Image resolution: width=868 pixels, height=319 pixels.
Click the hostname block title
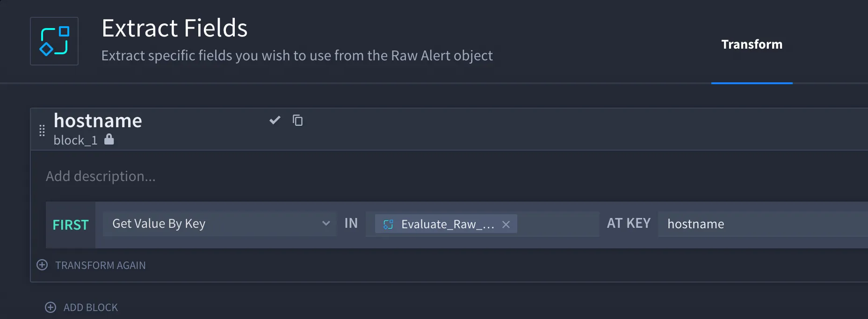[98, 121]
